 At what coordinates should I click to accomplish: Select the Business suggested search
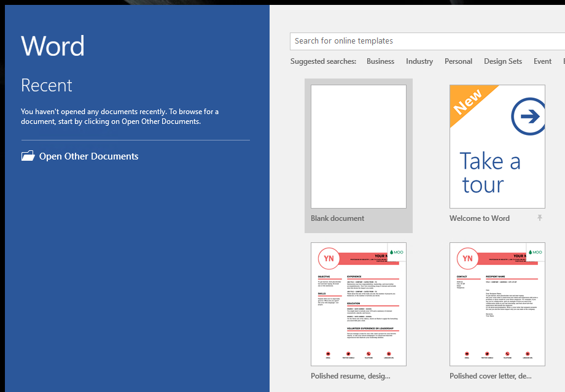click(380, 61)
